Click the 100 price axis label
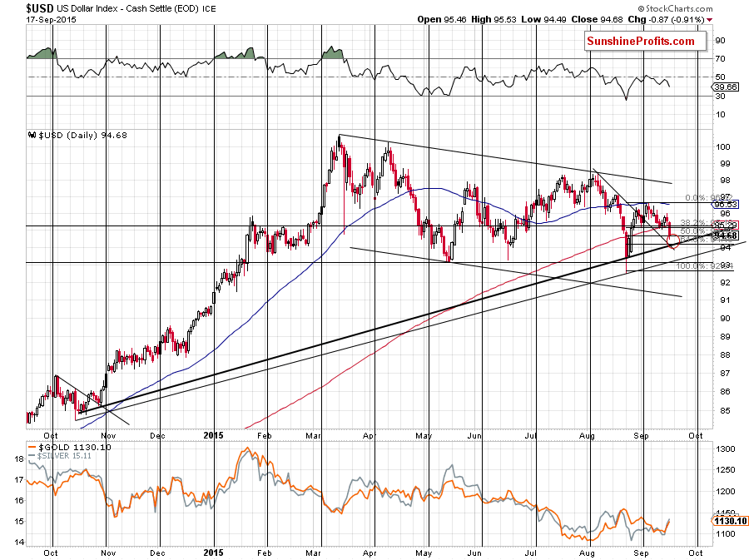The image size is (749, 560). click(723, 147)
